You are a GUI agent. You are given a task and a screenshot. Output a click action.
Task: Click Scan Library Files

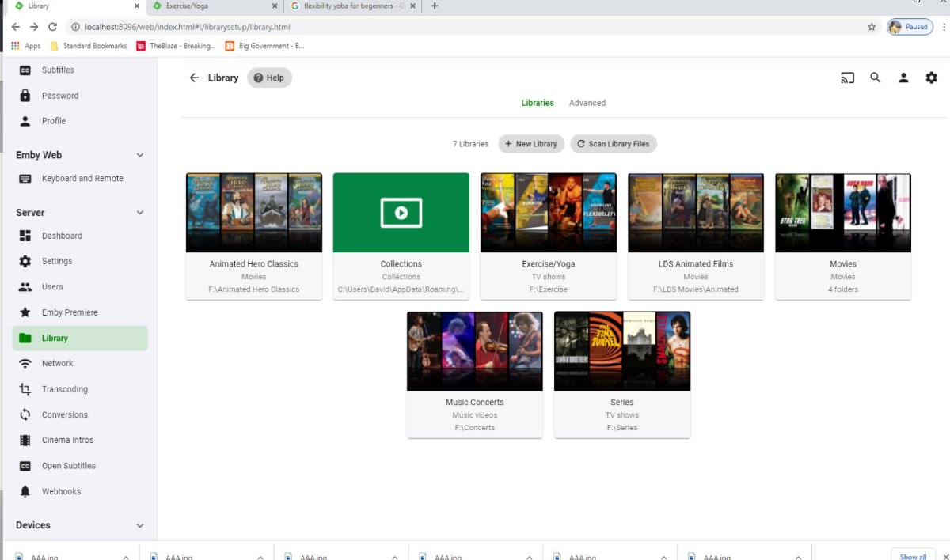click(613, 143)
